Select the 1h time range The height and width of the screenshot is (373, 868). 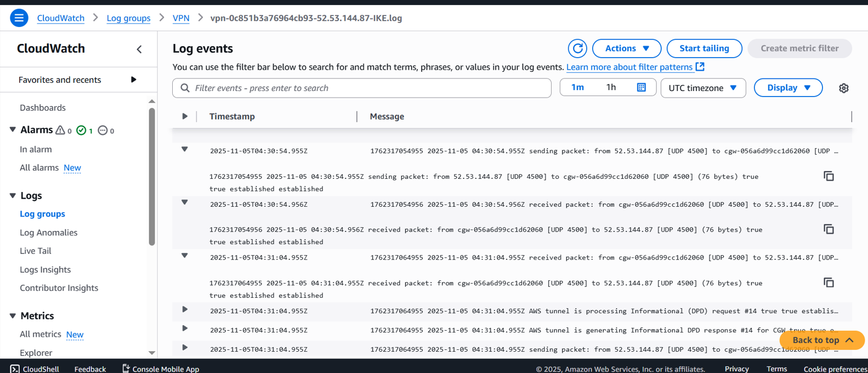[x=611, y=87]
